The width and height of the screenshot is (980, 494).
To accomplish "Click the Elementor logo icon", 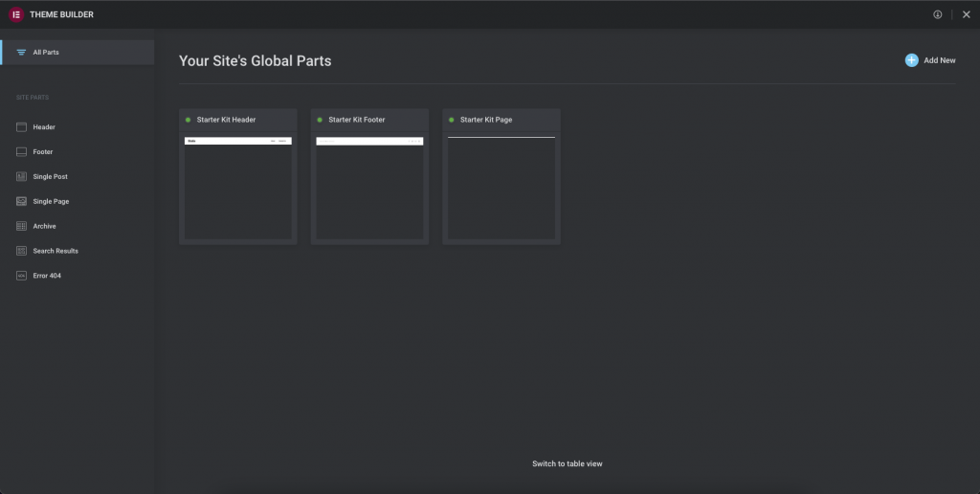I will [x=16, y=14].
